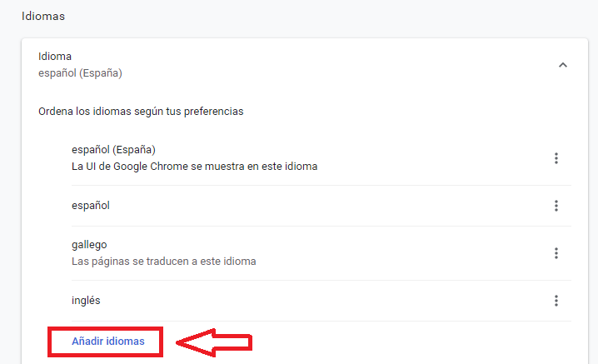Click the Idiomas section heading
Image resolution: width=598 pixels, height=364 pixels.
(43, 16)
